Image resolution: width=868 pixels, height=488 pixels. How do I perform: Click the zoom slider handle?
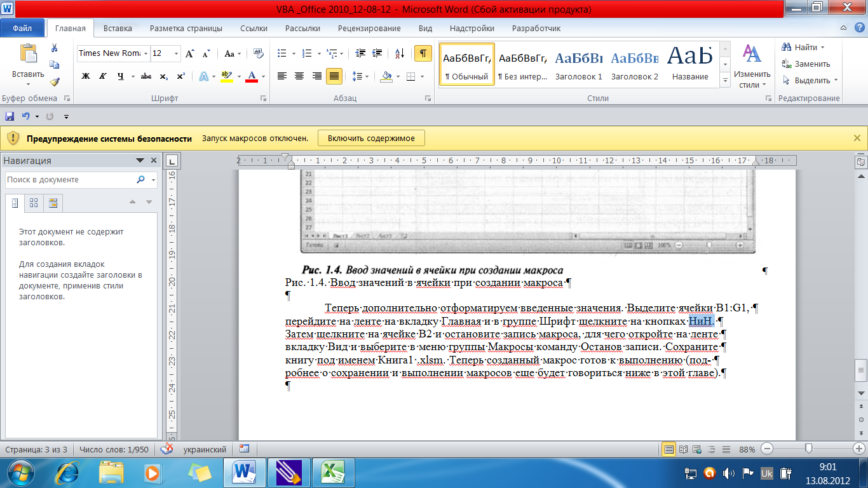(808, 449)
